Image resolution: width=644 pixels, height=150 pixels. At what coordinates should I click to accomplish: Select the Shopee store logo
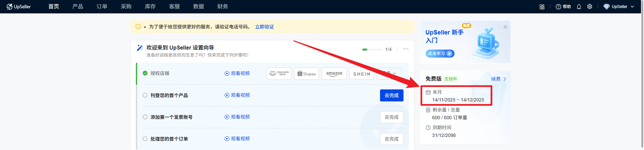(x=307, y=74)
